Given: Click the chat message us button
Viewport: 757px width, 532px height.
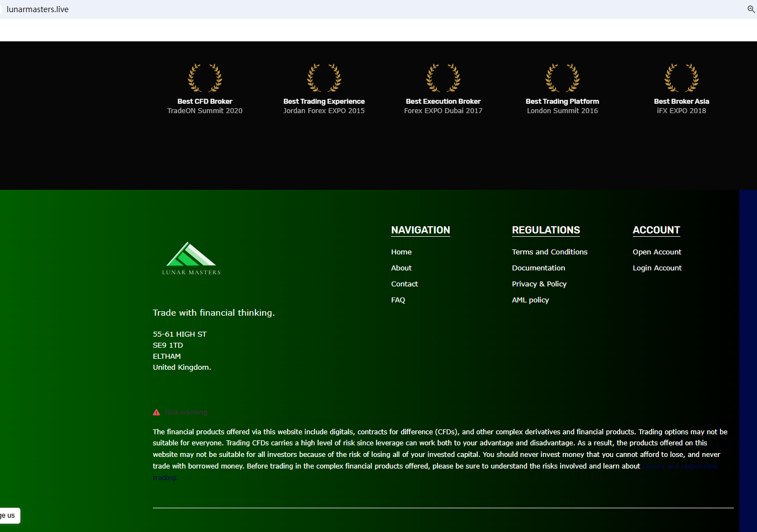Looking at the screenshot, I should tap(9, 515).
